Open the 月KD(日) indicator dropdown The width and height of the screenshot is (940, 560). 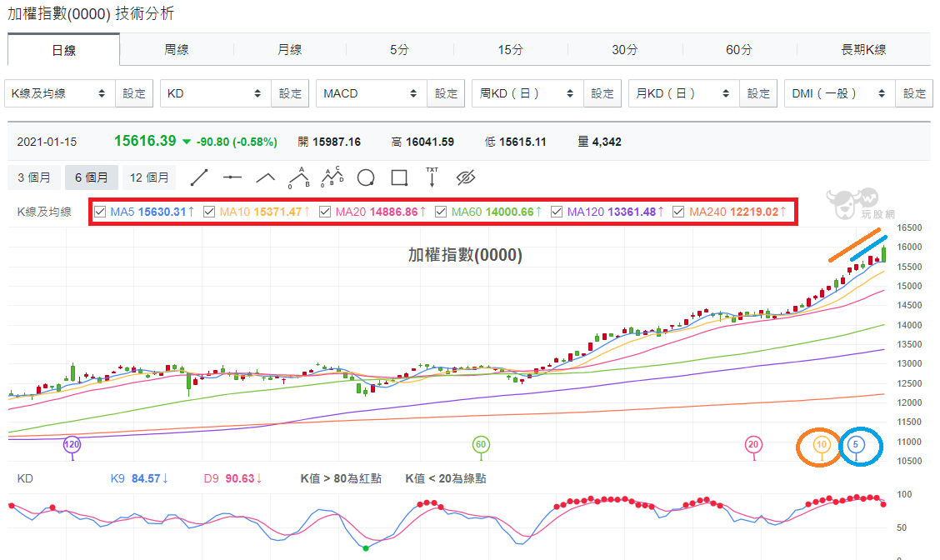pyautogui.click(x=684, y=93)
